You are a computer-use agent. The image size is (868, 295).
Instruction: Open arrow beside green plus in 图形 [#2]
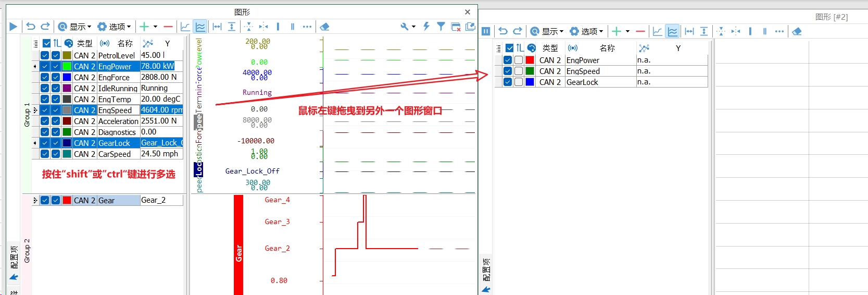tap(627, 31)
